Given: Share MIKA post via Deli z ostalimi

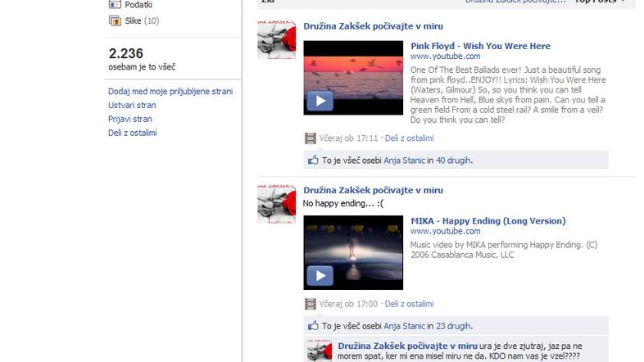Looking at the screenshot, I should point(409,304).
